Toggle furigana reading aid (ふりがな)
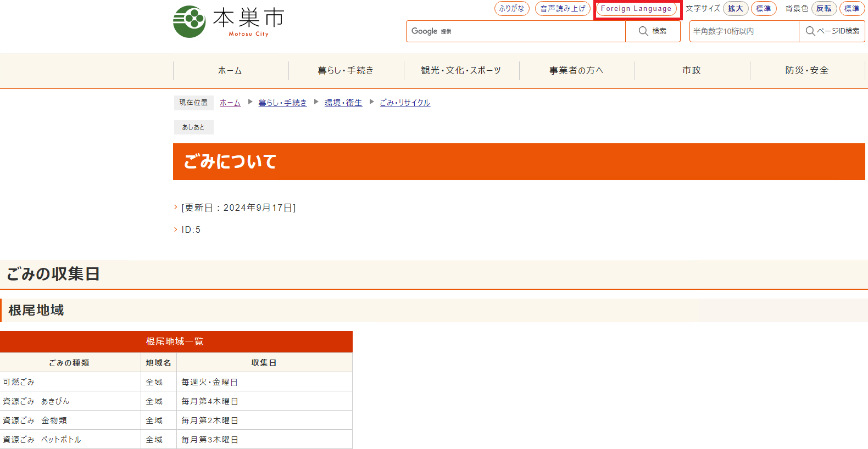This screenshot has width=868, height=449. point(511,9)
